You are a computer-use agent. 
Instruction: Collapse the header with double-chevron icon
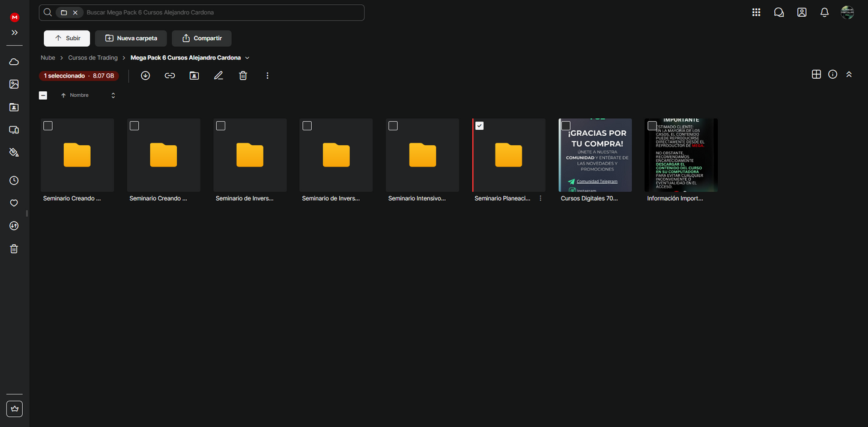849,74
